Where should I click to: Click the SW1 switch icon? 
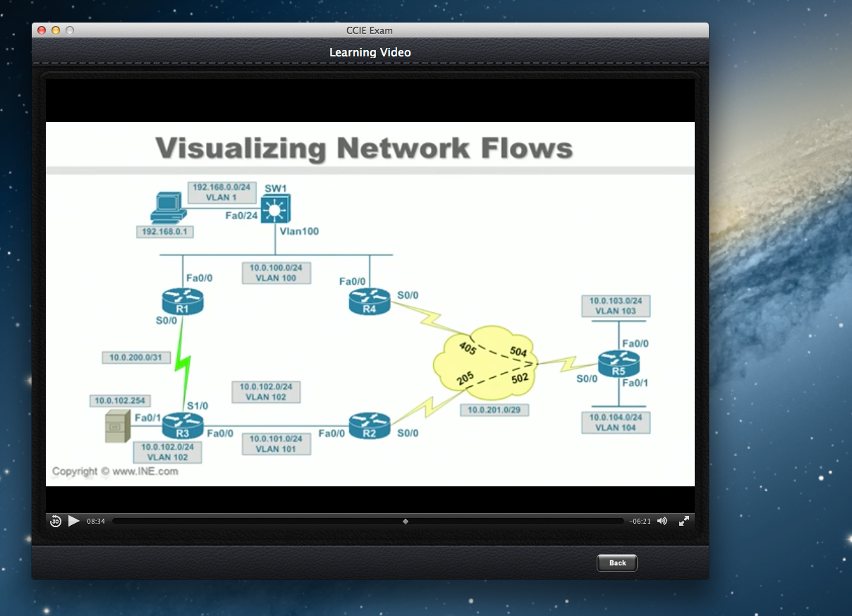point(274,209)
